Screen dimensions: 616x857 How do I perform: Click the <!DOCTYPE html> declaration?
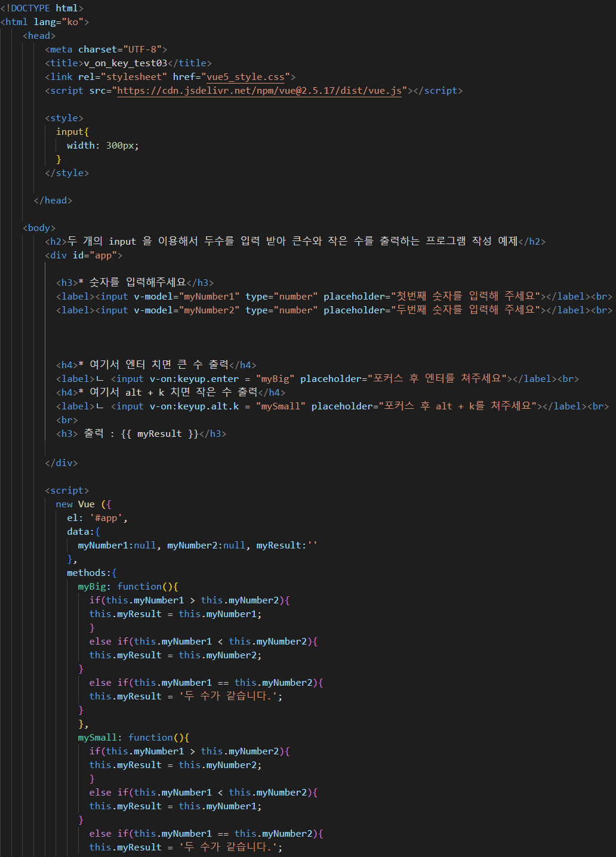[x=42, y=8]
